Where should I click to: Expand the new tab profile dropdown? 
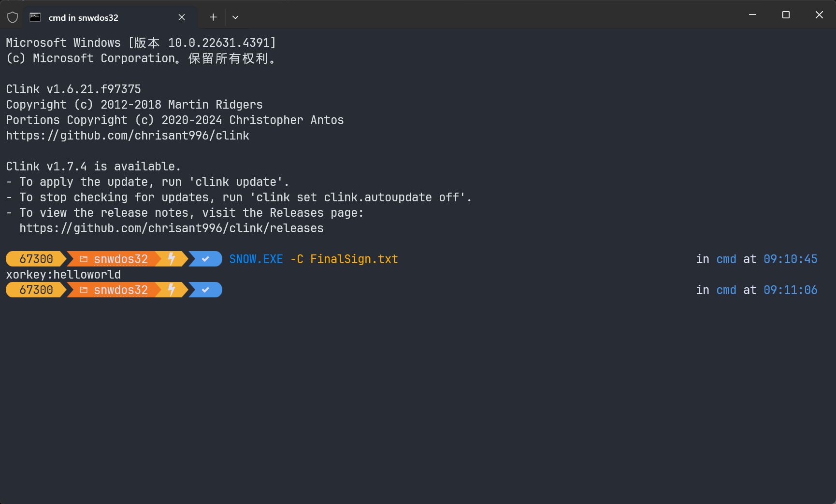(235, 17)
